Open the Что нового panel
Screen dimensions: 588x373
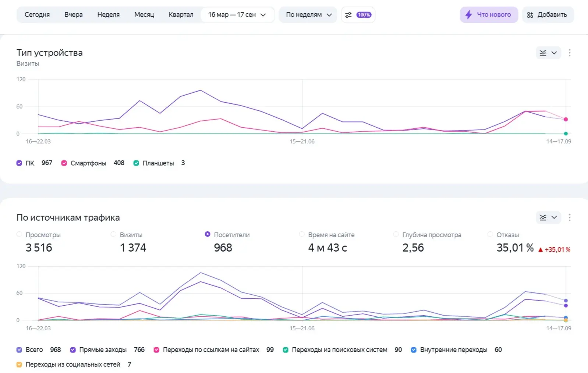(x=489, y=15)
